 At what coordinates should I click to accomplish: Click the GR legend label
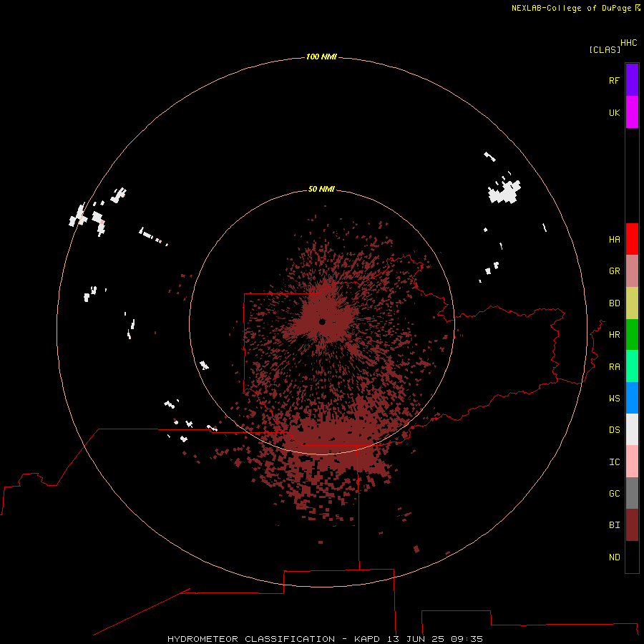[614, 271]
